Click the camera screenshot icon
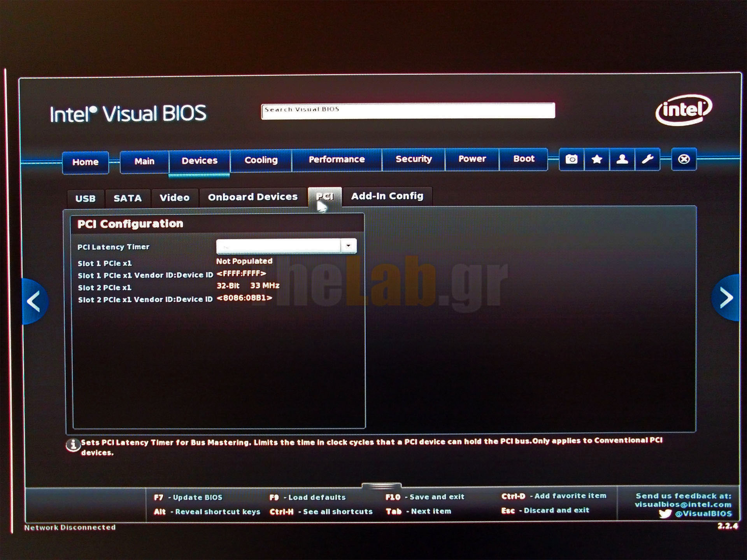Screen dimensions: 747x560 click(x=571, y=159)
